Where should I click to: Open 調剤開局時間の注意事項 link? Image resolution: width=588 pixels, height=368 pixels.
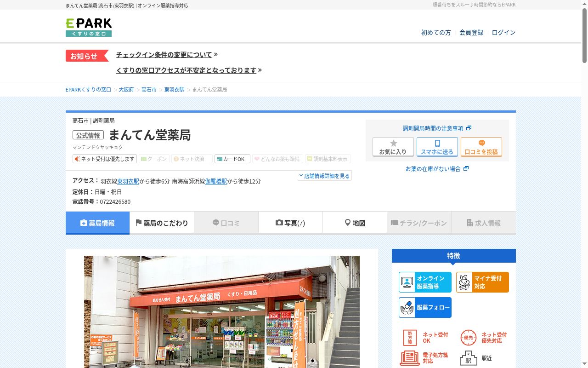pos(437,128)
